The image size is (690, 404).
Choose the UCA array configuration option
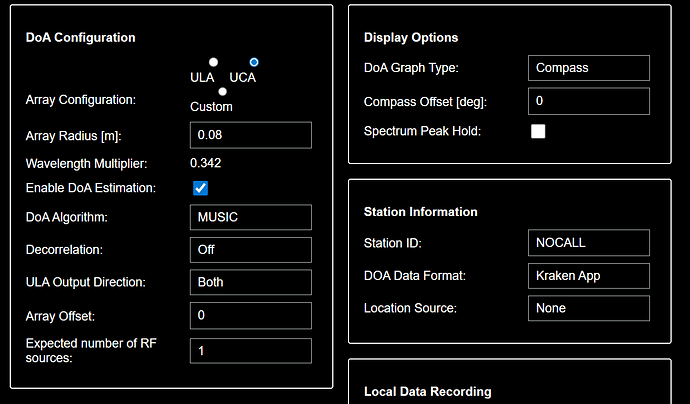click(254, 62)
